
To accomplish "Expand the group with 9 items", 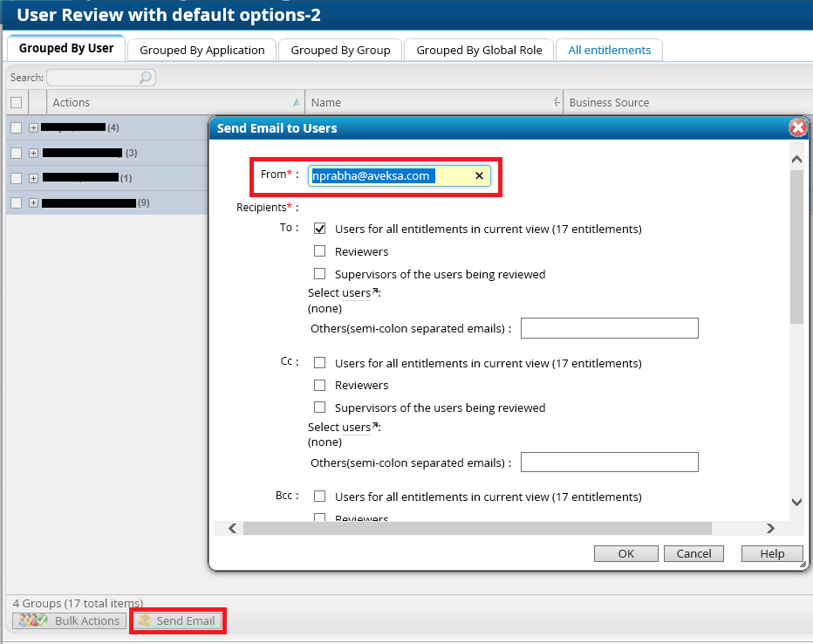I will pyautogui.click(x=34, y=203).
